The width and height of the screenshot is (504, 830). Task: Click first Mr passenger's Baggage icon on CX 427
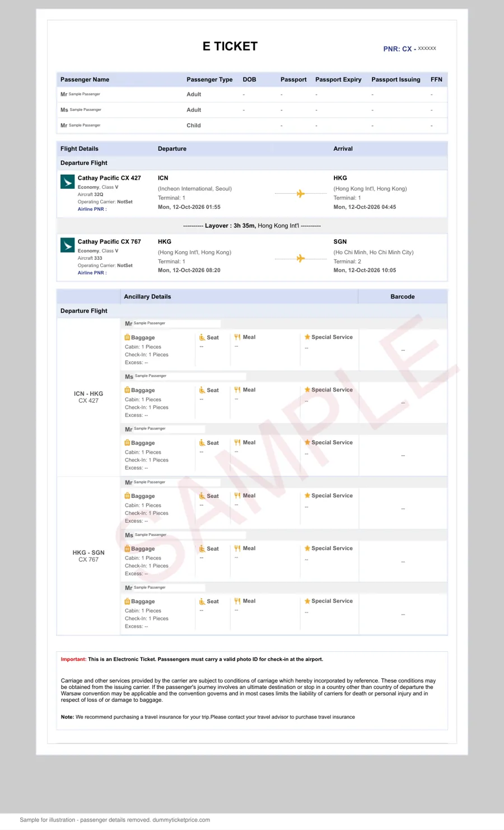point(127,337)
